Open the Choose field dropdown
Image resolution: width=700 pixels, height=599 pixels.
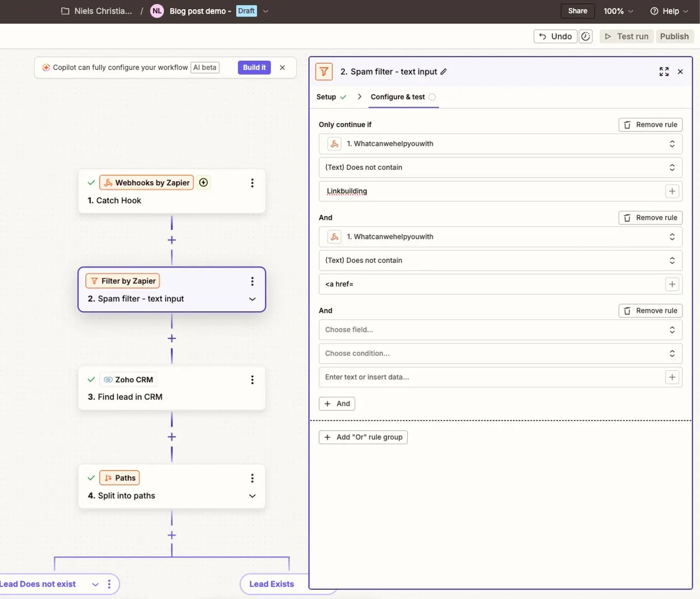[x=500, y=329]
